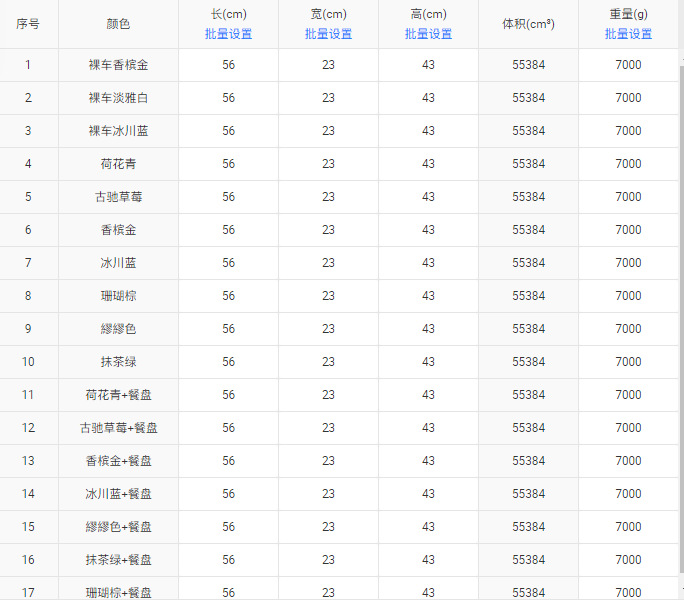The image size is (684, 600).
Task: Open 批量设置 link under 高(cm)
Action: (428, 34)
